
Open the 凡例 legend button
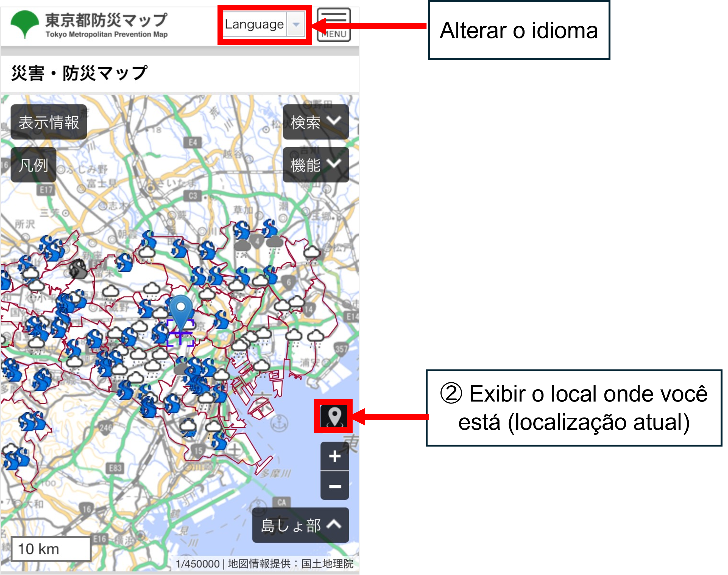(x=33, y=165)
